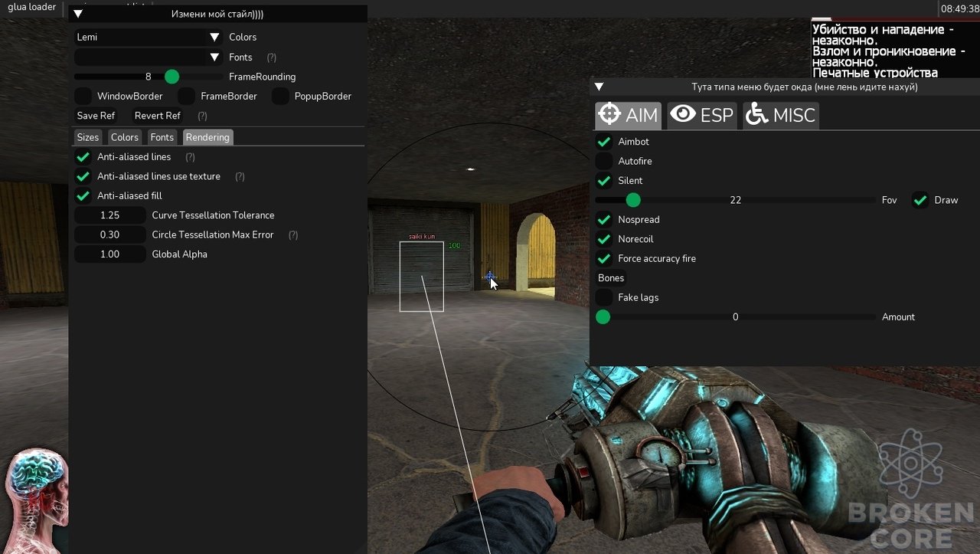Disable Anti-aliased fill checkbox
The image size is (980, 554).
click(x=83, y=196)
